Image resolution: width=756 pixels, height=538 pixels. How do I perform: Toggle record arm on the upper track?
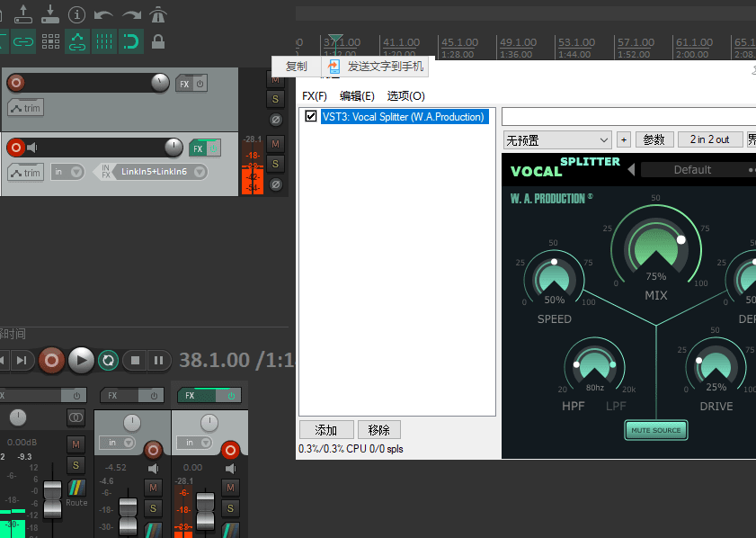16,83
